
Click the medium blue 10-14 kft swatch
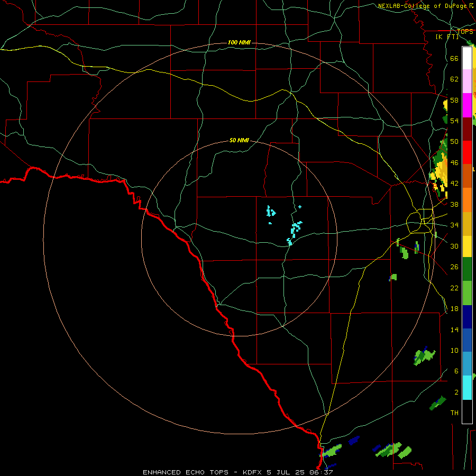click(x=467, y=340)
